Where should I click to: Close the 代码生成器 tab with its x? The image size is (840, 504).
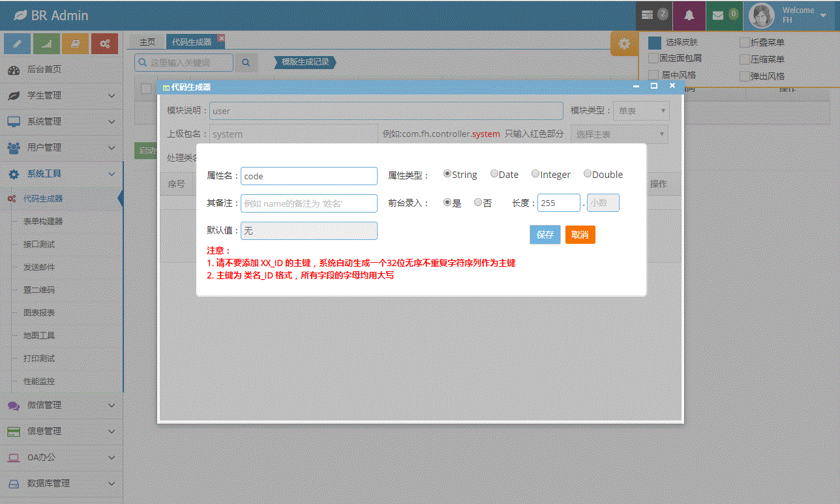click(x=221, y=38)
